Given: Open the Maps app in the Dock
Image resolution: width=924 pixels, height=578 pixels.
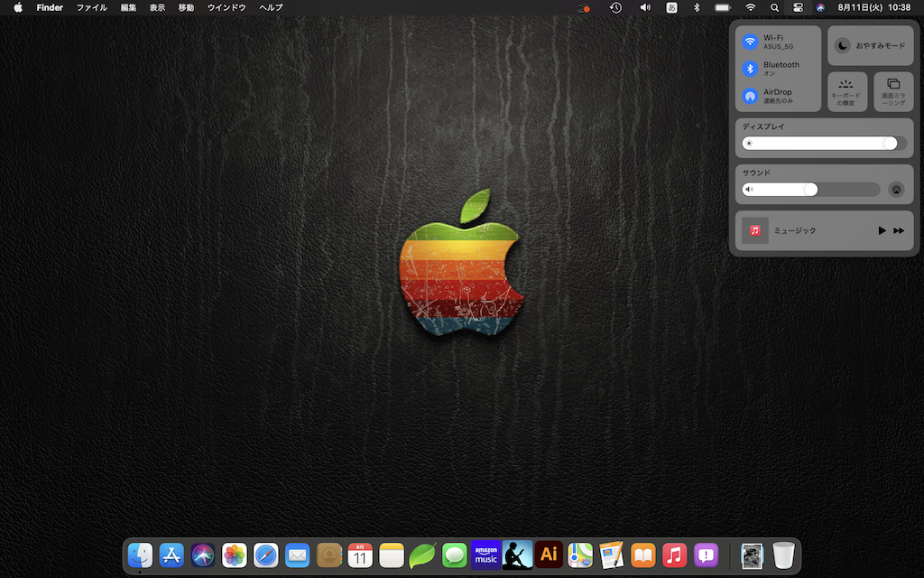Looking at the screenshot, I should (x=580, y=555).
